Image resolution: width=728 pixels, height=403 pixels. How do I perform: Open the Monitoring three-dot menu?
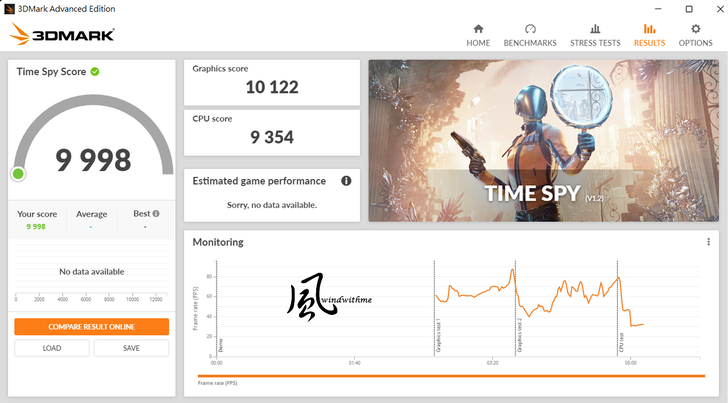pos(708,242)
